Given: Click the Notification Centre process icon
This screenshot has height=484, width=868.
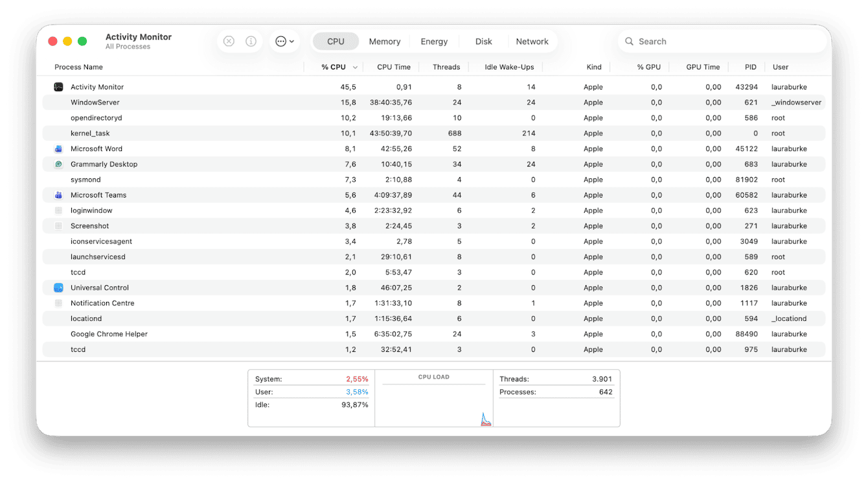Looking at the screenshot, I should pos(58,303).
